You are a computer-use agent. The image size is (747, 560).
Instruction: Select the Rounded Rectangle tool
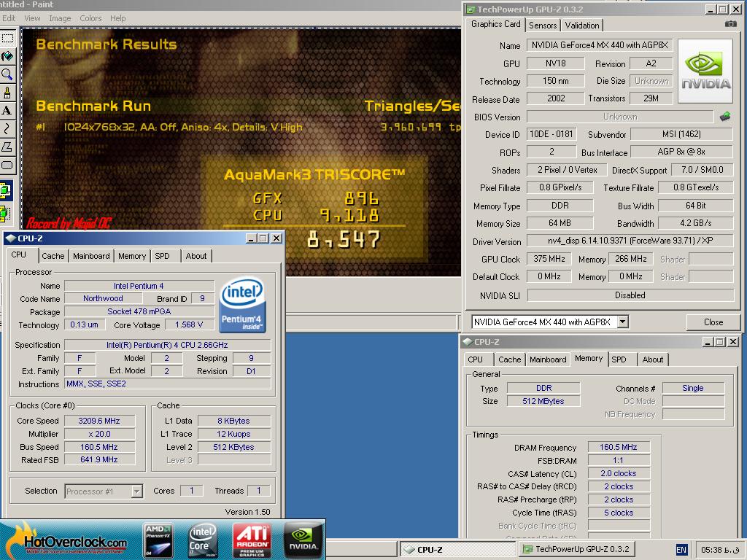pos(7,165)
